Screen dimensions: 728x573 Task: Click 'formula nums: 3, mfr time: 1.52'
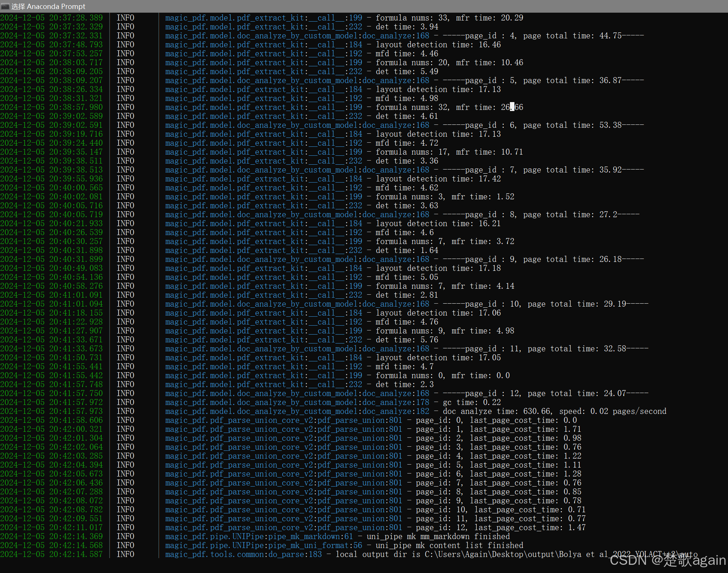click(445, 197)
